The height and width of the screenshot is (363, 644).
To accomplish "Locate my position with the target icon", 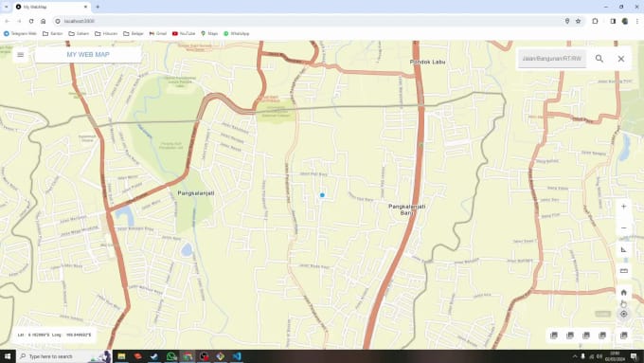I will (x=623, y=314).
